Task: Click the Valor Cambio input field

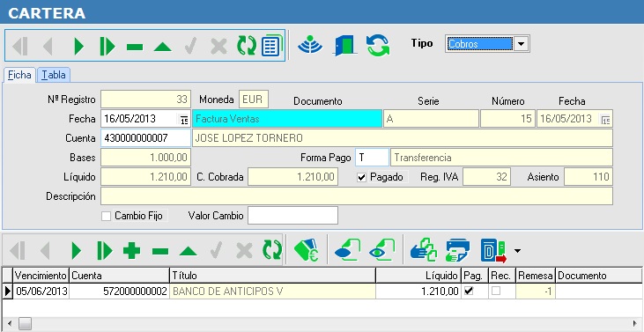Action: (292, 216)
